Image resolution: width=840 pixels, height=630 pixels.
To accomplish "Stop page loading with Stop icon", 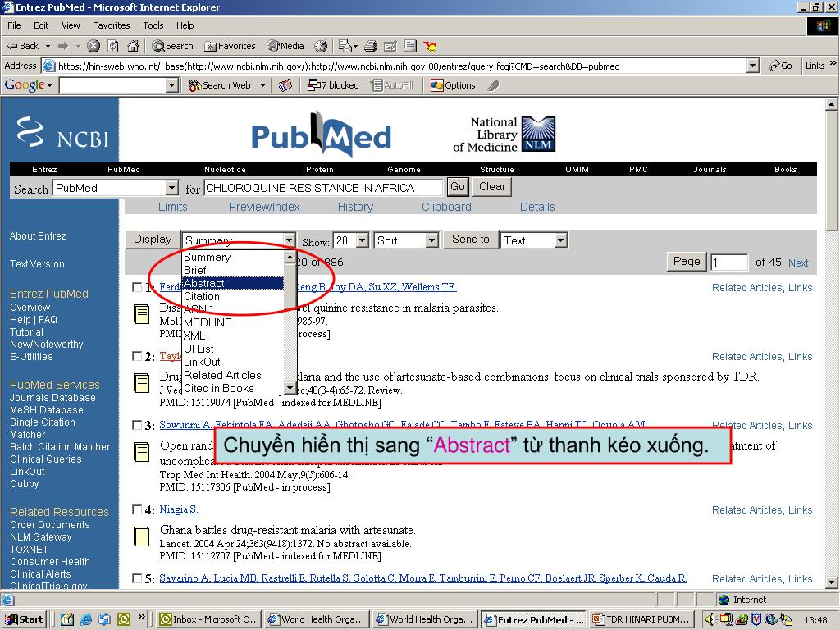I will [x=94, y=46].
